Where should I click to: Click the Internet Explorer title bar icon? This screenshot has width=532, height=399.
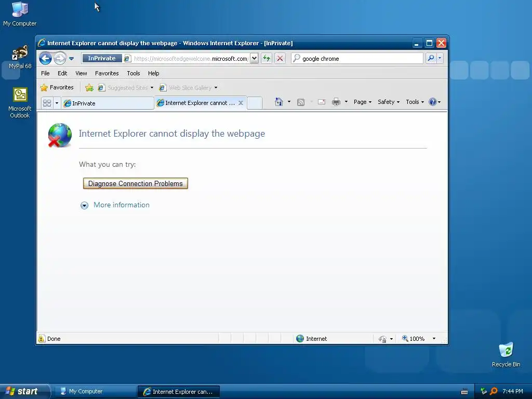tap(42, 43)
